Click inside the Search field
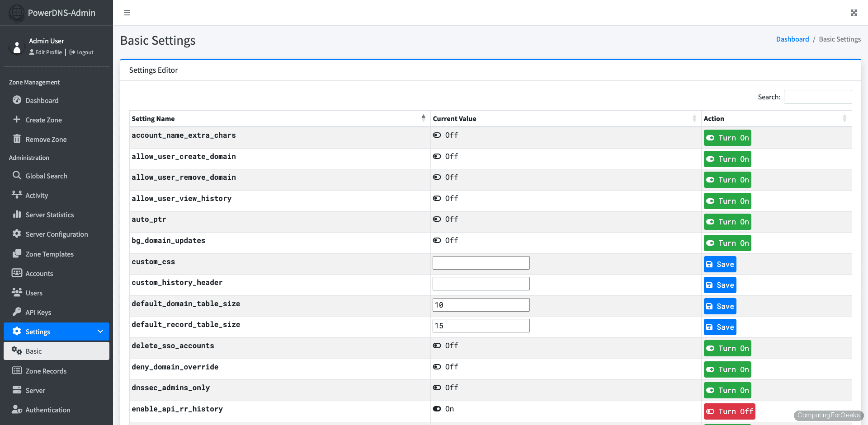 [x=817, y=97]
